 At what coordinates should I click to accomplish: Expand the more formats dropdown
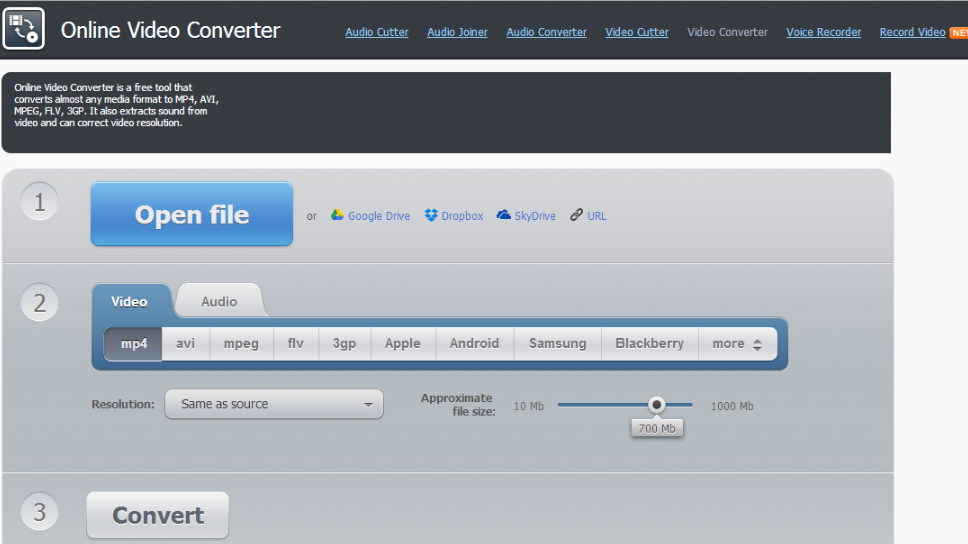tap(737, 343)
